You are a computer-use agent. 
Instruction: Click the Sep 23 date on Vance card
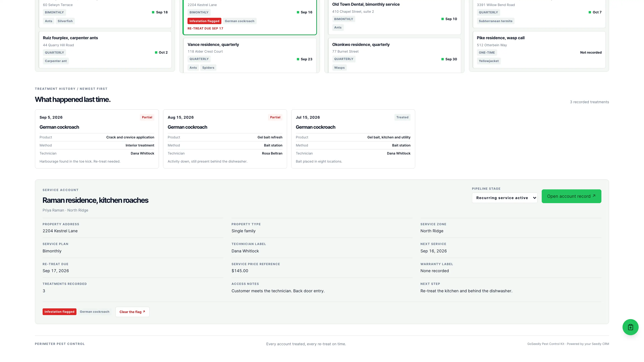[x=306, y=59]
